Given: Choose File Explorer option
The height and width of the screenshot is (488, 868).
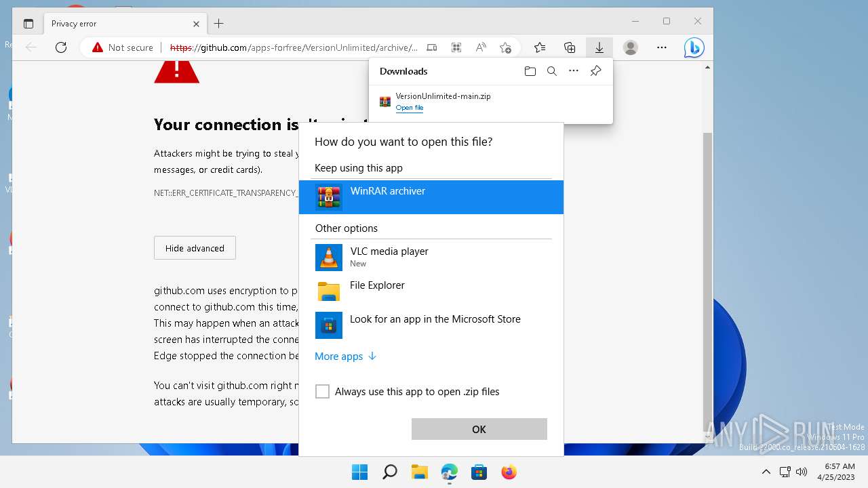Looking at the screenshot, I should point(431,291).
